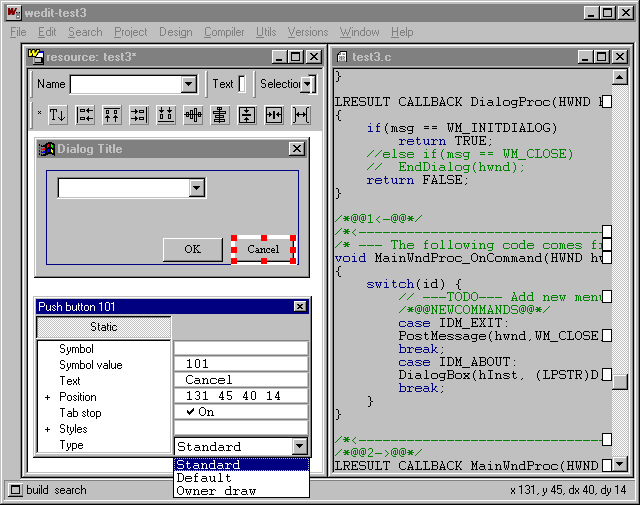Click the tab order (T↓) toolbar icon
The height and width of the screenshot is (505, 640).
coord(58,115)
